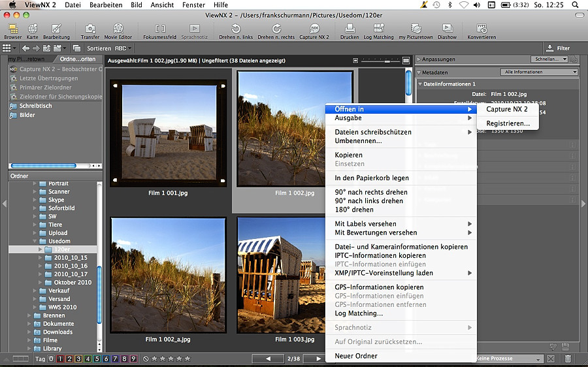The width and height of the screenshot is (588, 367).
Task: Open the volume control in the menu bar
Action: (x=477, y=5)
